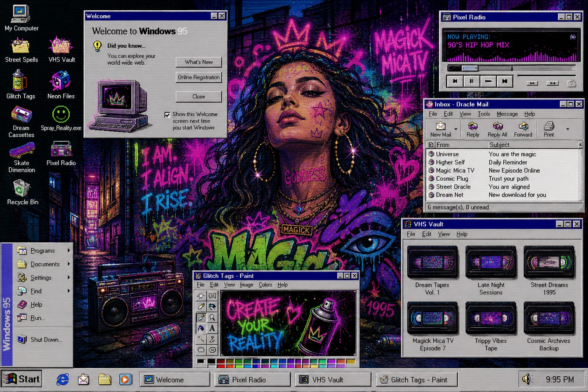588x392 pixels.
Task: Switch to Pixel Radio via the taskbar button
Action: (x=252, y=379)
